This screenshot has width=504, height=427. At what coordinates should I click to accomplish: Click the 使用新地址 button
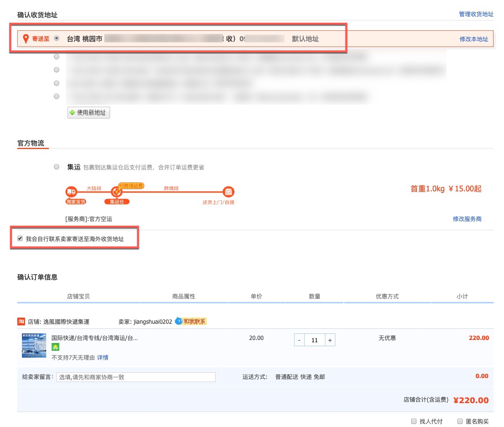click(x=89, y=112)
